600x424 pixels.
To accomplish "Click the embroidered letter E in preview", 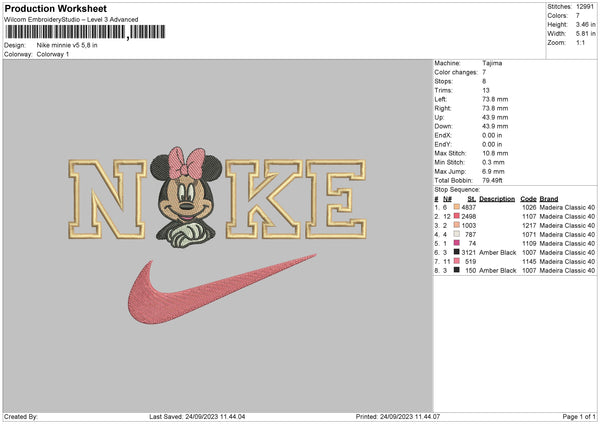I will pyautogui.click(x=336, y=199).
